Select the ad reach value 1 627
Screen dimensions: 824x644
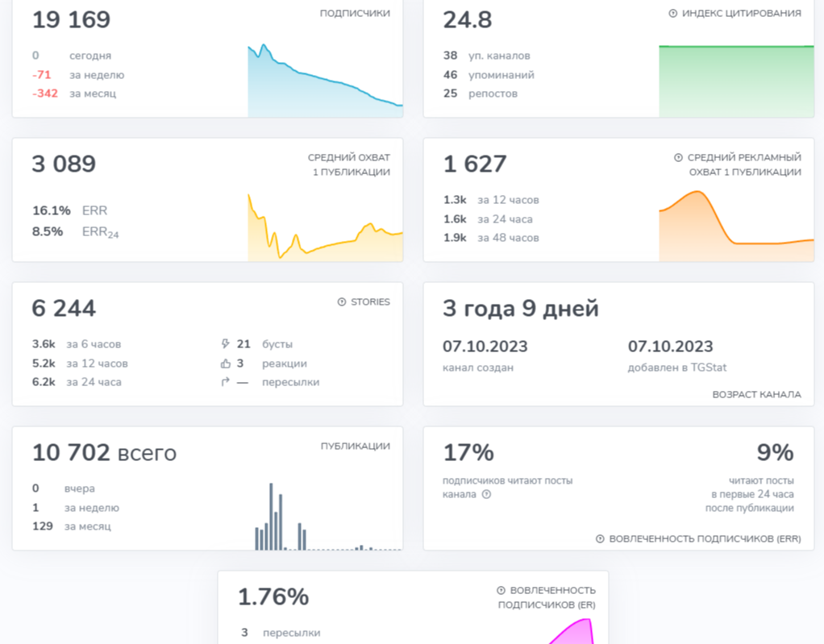tap(475, 164)
